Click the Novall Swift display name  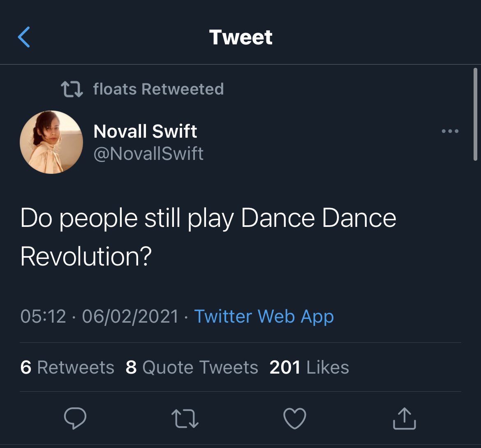click(x=145, y=132)
